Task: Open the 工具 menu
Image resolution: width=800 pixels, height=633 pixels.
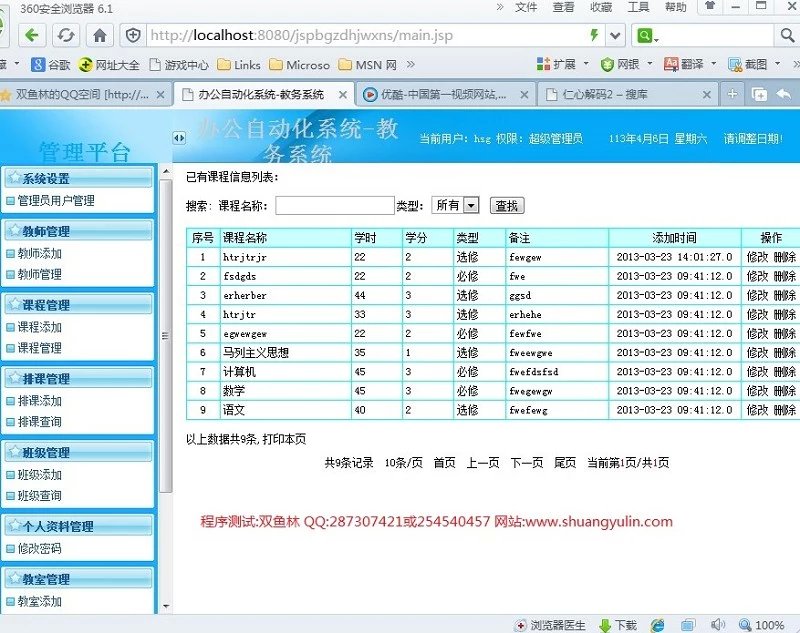Action: (638, 7)
